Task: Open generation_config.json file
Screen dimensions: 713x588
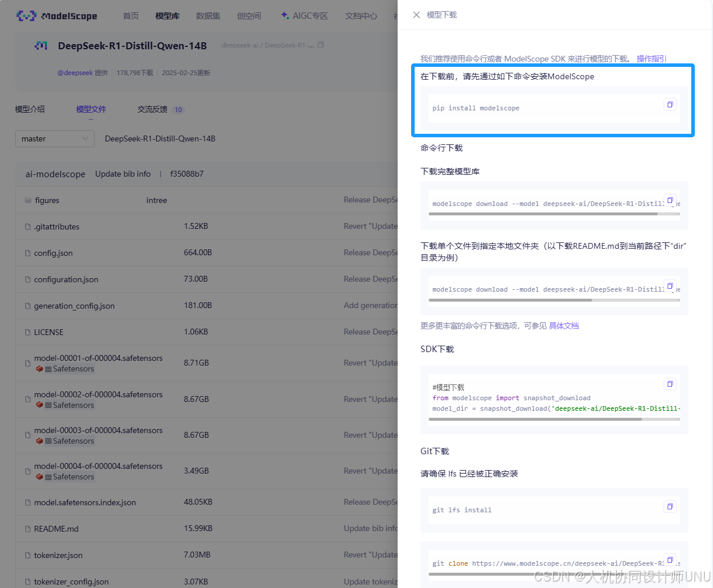Action: 75,306
